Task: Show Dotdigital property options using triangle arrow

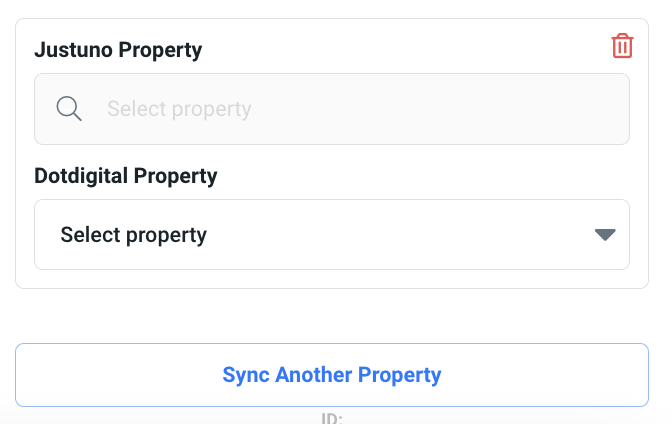Action: tap(605, 235)
